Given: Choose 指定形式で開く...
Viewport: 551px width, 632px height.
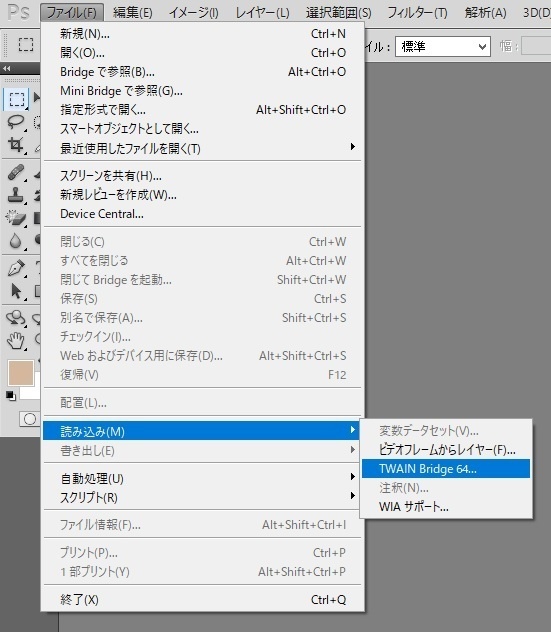Looking at the screenshot, I should point(203,110).
